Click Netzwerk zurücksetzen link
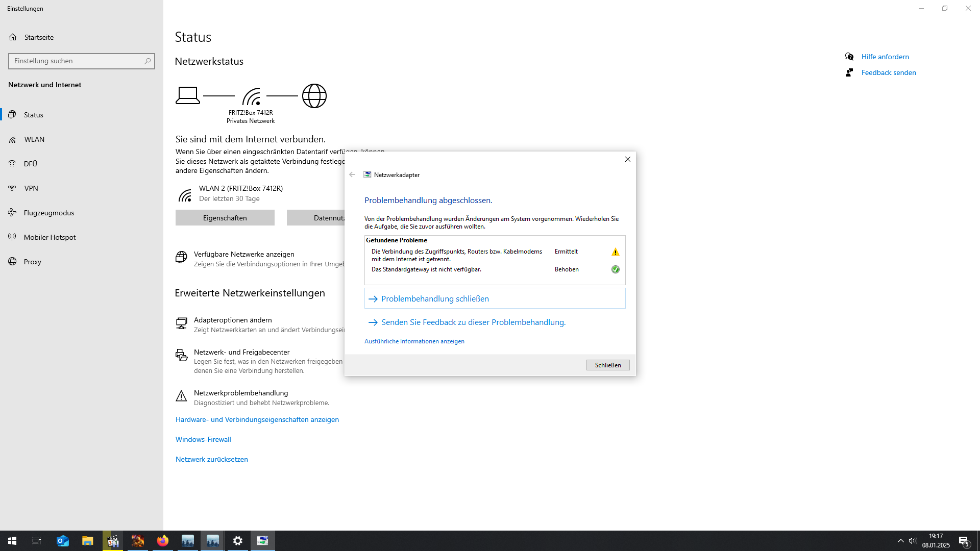 click(x=211, y=459)
